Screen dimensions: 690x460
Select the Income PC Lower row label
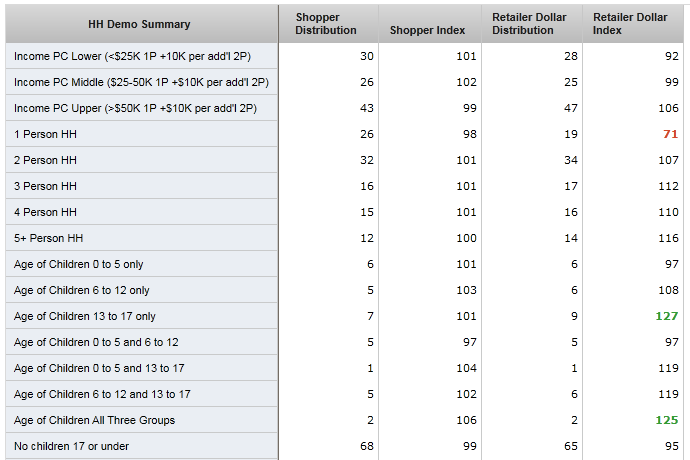136,56
